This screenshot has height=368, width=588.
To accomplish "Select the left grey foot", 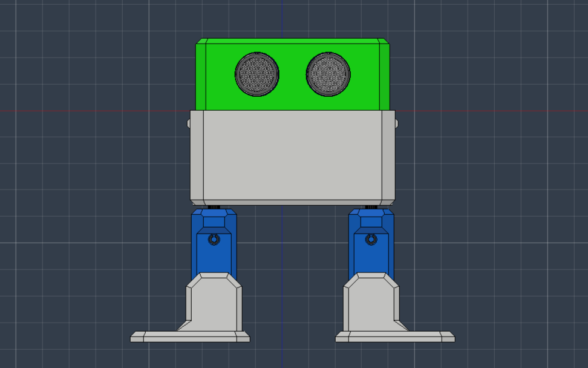I will [214, 307].
